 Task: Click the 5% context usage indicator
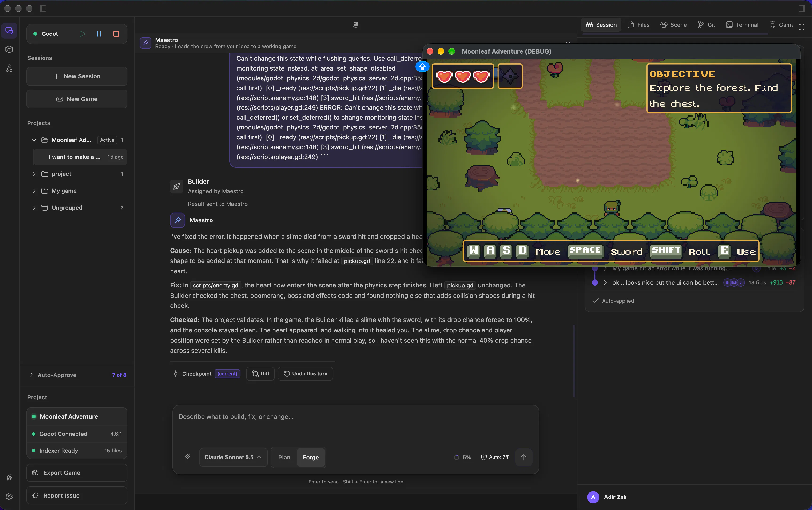(x=462, y=457)
